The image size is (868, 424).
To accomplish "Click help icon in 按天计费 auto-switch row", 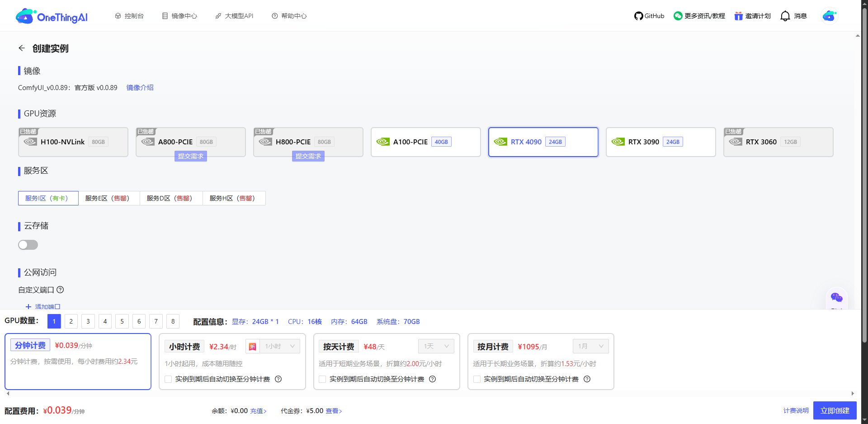I will tap(433, 379).
